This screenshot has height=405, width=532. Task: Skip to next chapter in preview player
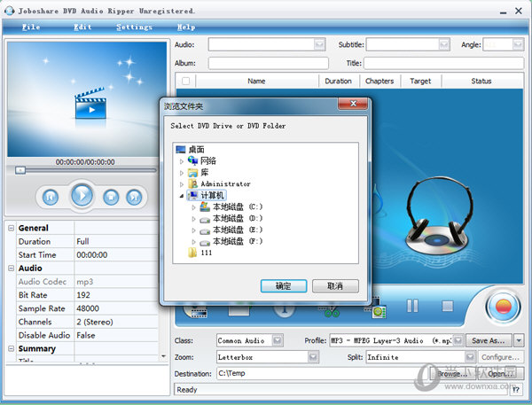[x=134, y=197]
